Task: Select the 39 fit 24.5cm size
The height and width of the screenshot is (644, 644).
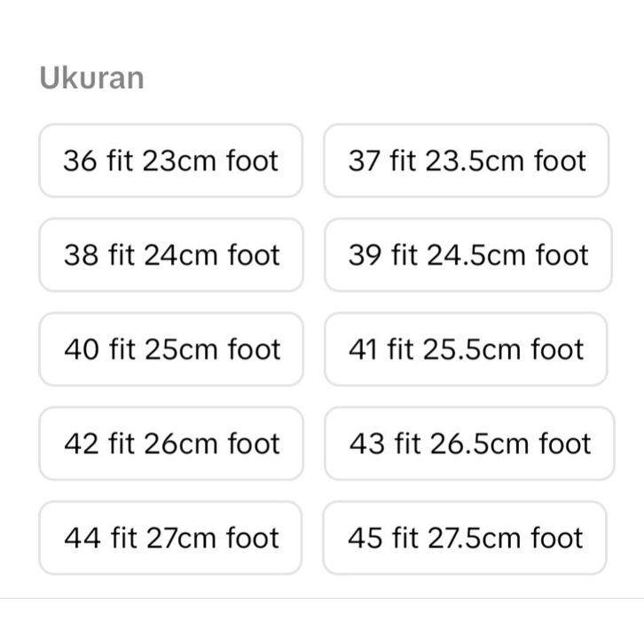Action: 467,255
